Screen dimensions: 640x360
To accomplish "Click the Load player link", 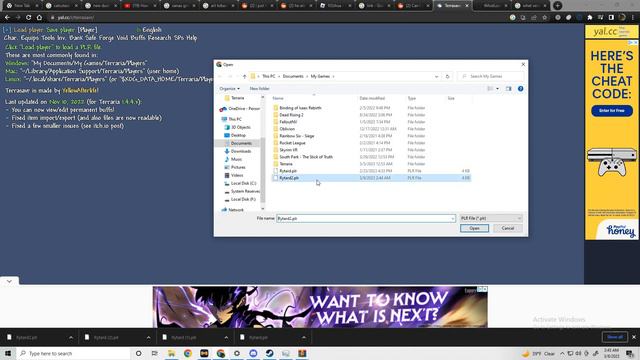I will 29,30.
